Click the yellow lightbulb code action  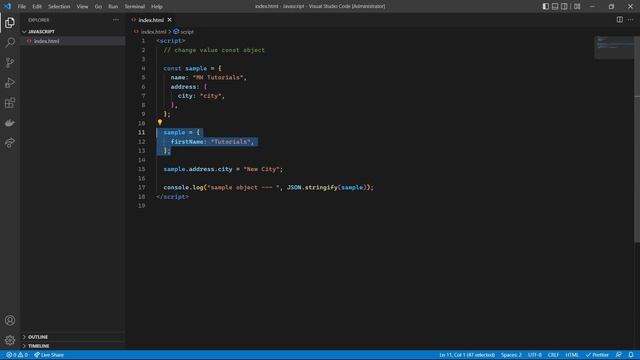(160, 122)
